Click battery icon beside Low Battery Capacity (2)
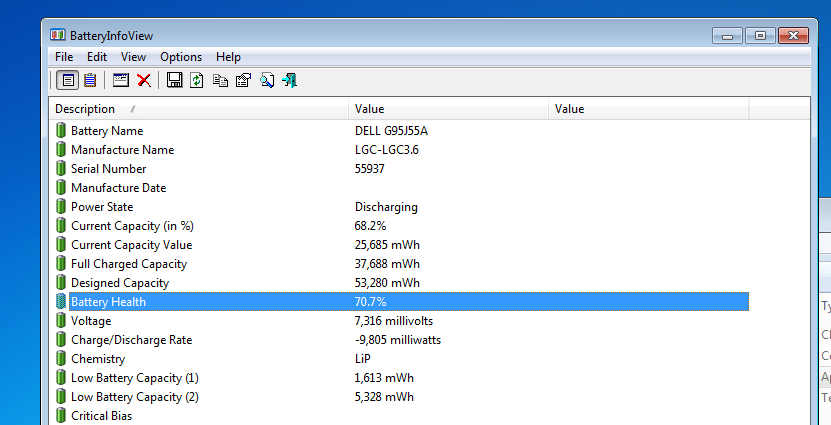The image size is (831, 425). tap(61, 397)
